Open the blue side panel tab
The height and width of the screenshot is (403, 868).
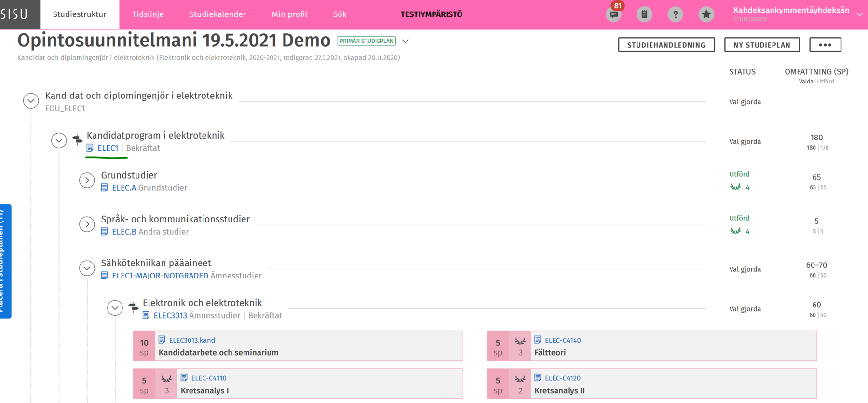[5, 261]
